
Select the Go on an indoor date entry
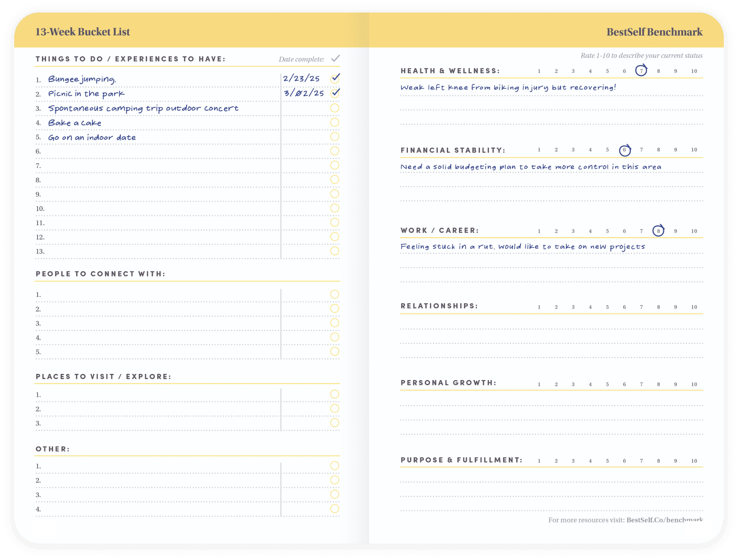pyautogui.click(x=92, y=137)
